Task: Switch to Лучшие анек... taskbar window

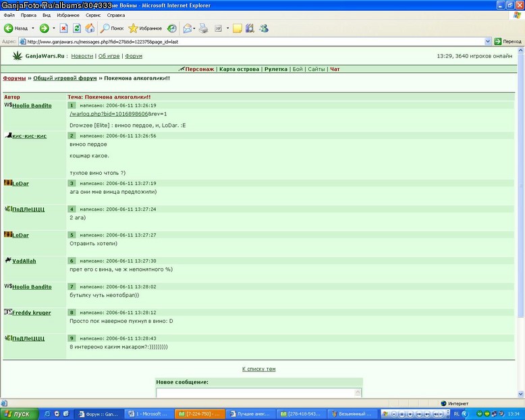Action: [251, 414]
